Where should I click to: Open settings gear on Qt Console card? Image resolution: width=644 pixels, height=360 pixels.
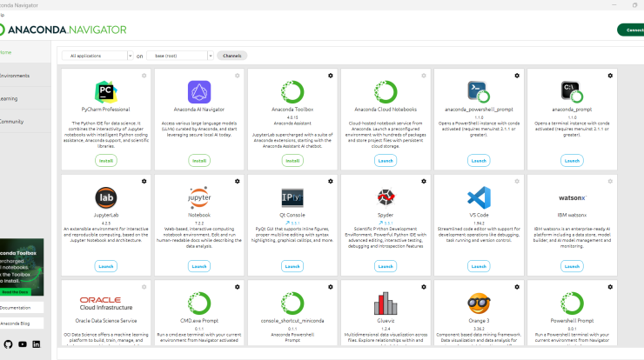click(x=331, y=181)
